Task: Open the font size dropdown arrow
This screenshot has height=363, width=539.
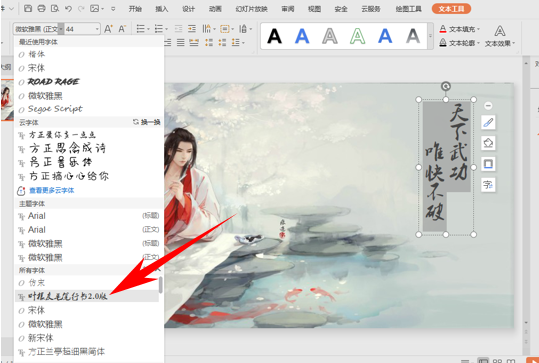Action: (x=97, y=29)
